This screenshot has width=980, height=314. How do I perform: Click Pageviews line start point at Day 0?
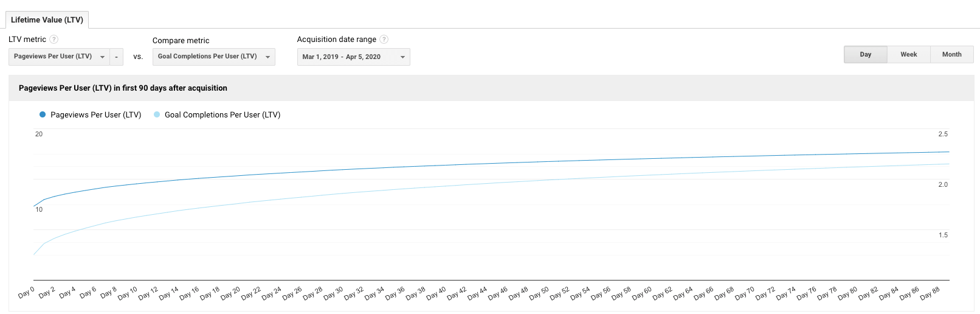(x=34, y=206)
